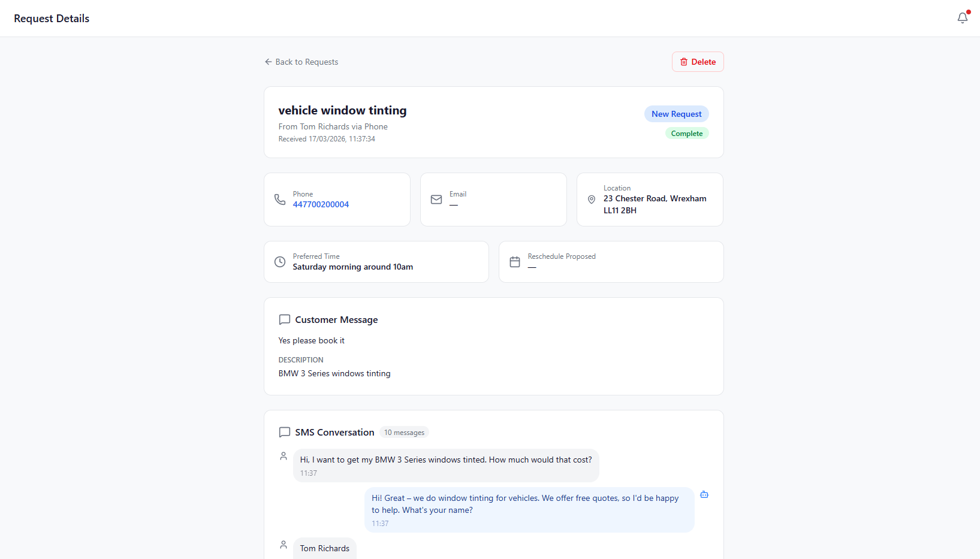Click the SMS Conversation speech bubble icon

(285, 432)
